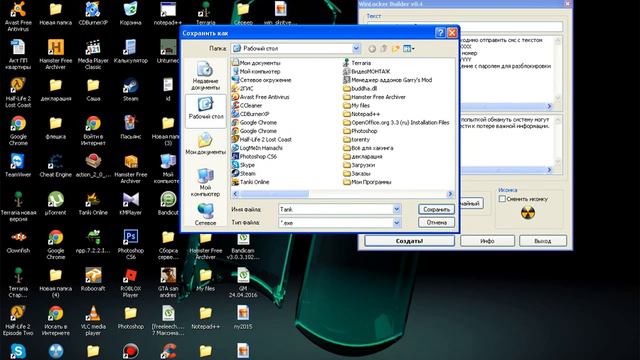This screenshot has height=360, width=640.
Task: Open Мои документы in the Save dialog places bar
Action: click(x=205, y=144)
